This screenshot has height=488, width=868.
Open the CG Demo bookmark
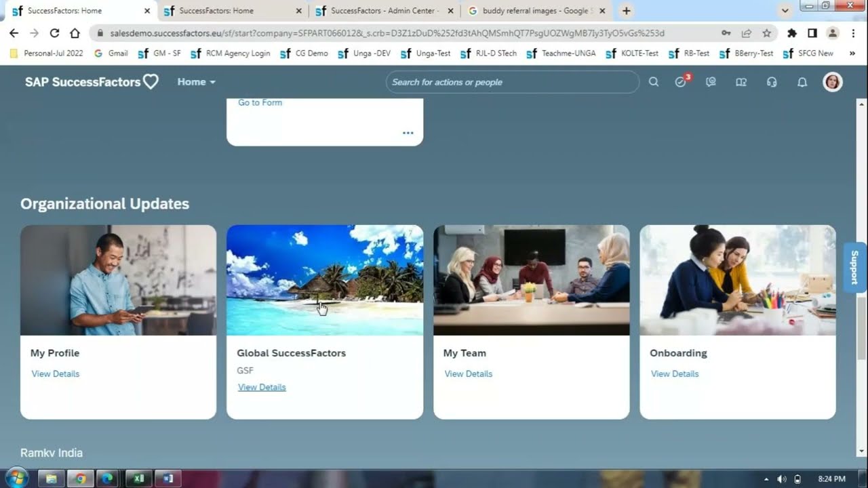point(304,53)
